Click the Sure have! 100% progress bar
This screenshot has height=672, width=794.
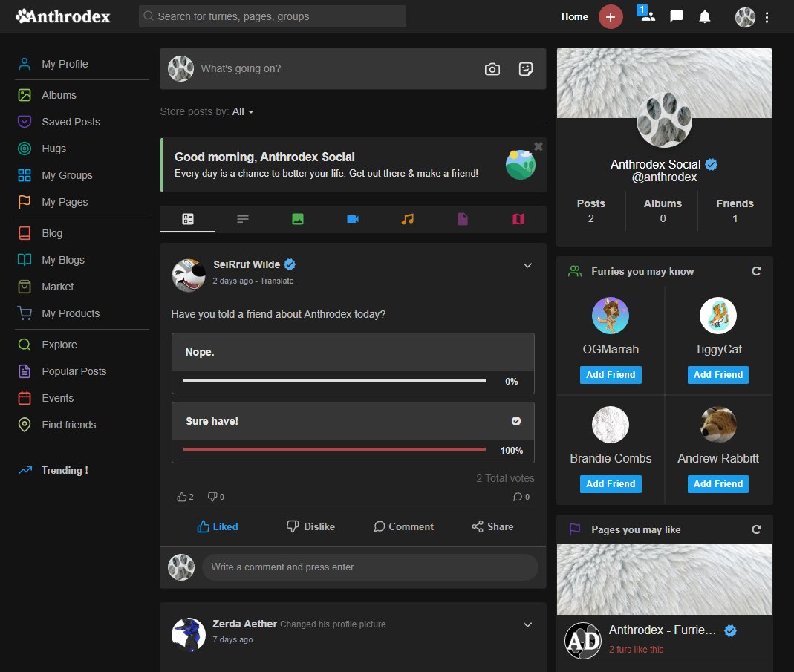(x=334, y=449)
